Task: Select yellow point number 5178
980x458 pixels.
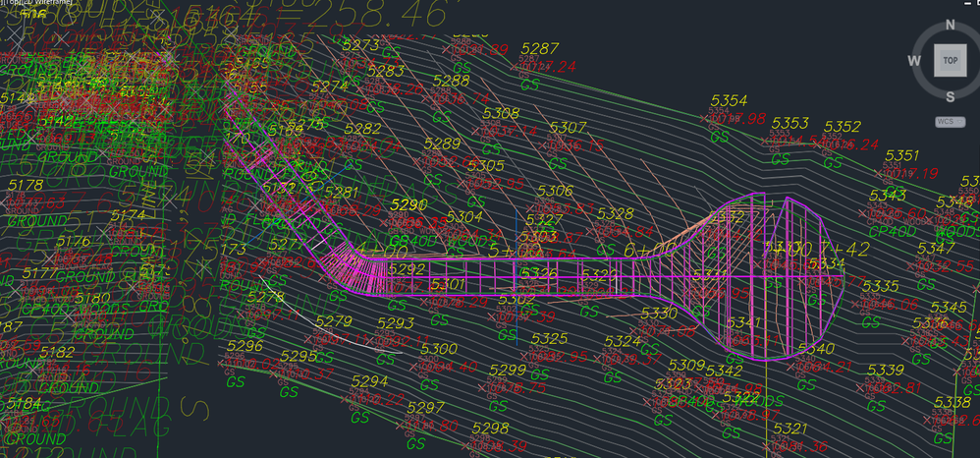Action: click(27, 185)
